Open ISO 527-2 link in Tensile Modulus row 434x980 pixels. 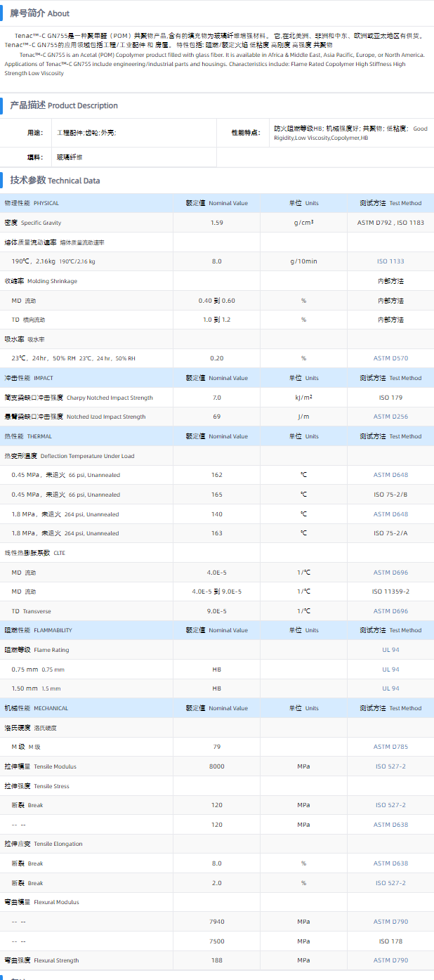click(390, 766)
